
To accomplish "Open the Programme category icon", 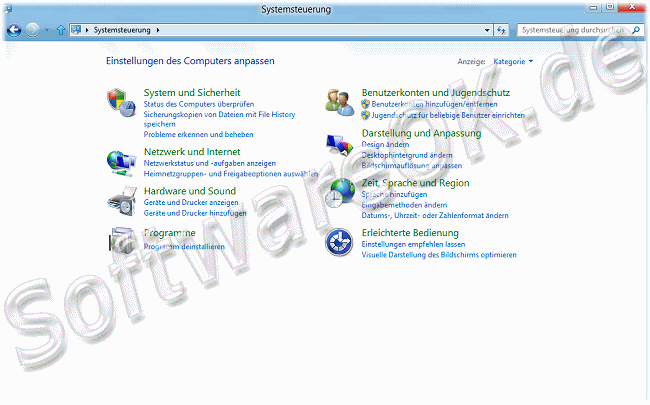I will tap(122, 240).
